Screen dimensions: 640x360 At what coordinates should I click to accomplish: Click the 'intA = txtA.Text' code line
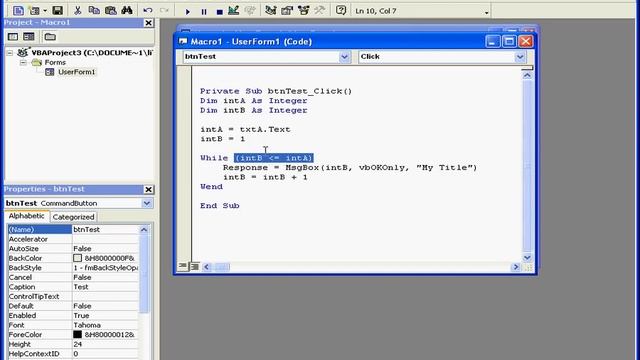pos(245,129)
